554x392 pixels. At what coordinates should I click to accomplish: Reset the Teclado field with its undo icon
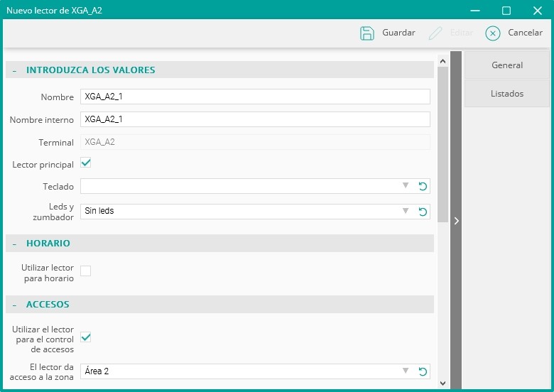[423, 186]
